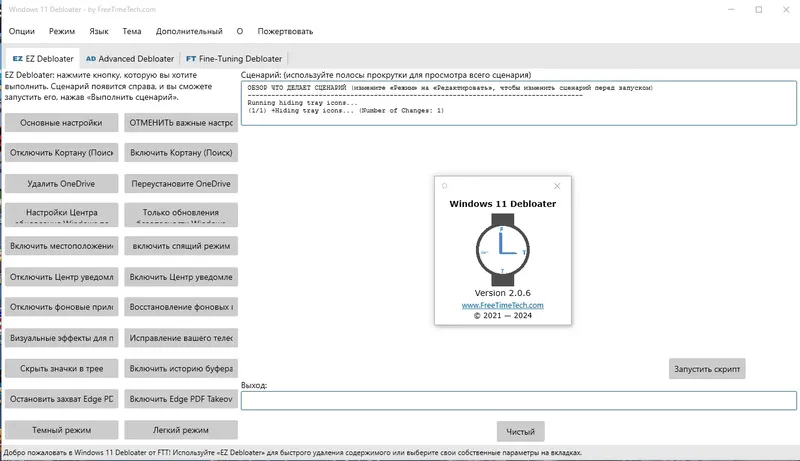Screen dimensions: 800x461
Task: Click the Windows 11 Debloater dialog title
Action: coord(503,203)
